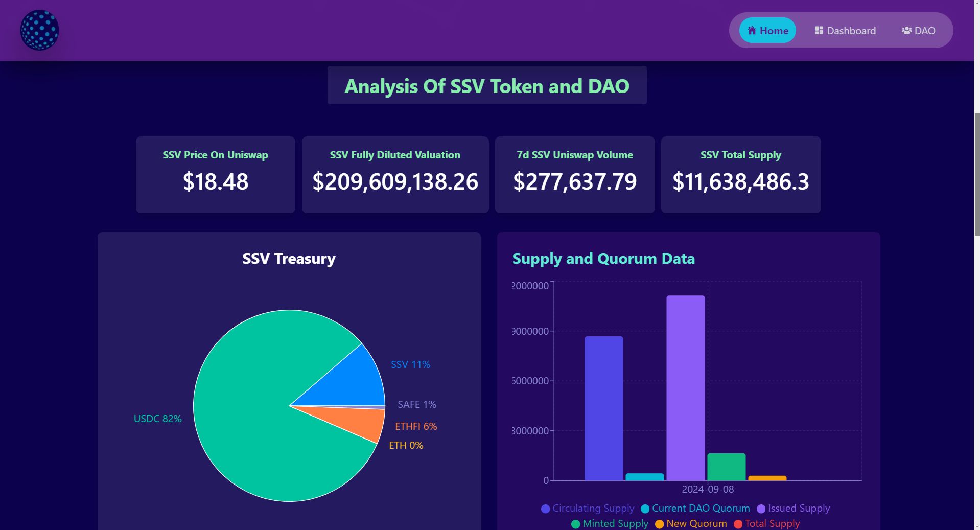
Task: Click the page vertical scrollbar thumb
Action: point(977,174)
